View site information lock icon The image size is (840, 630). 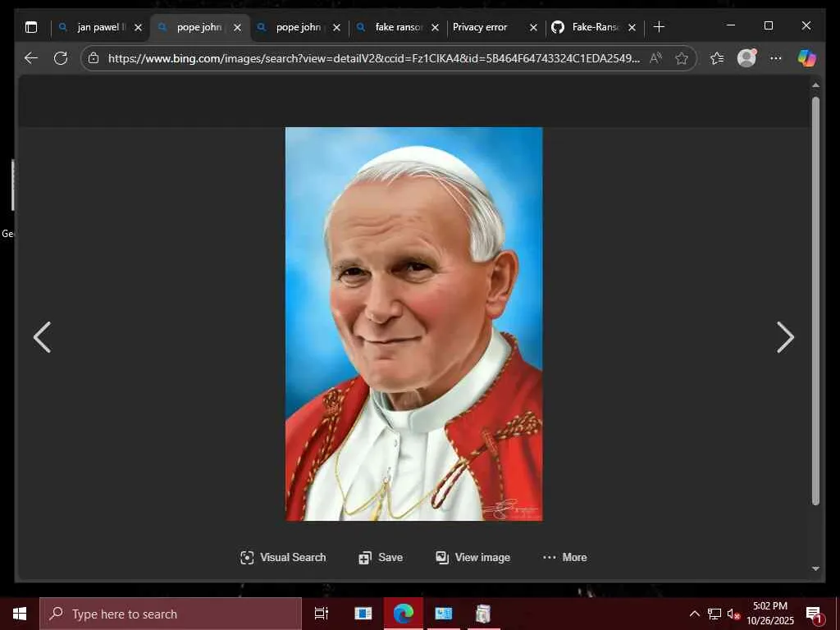pos(94,58)
